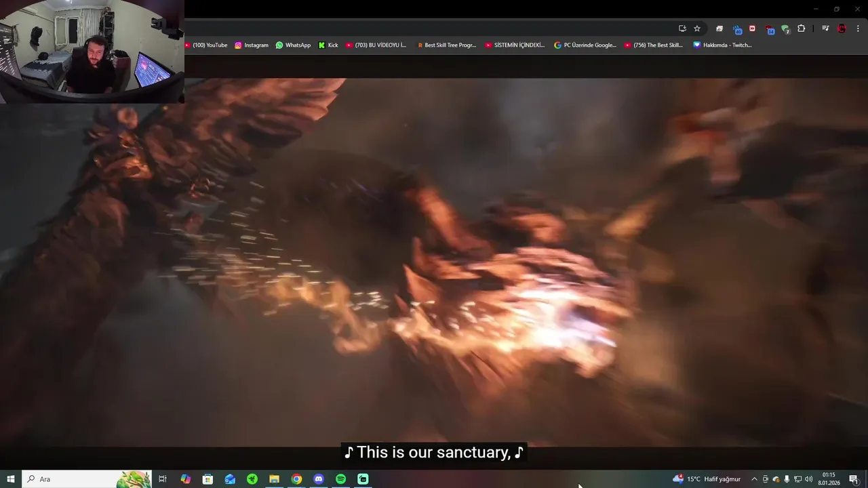Open the Extensions puzzle-piece menu
Screen dimensions: 868x488
pos(801,28)
